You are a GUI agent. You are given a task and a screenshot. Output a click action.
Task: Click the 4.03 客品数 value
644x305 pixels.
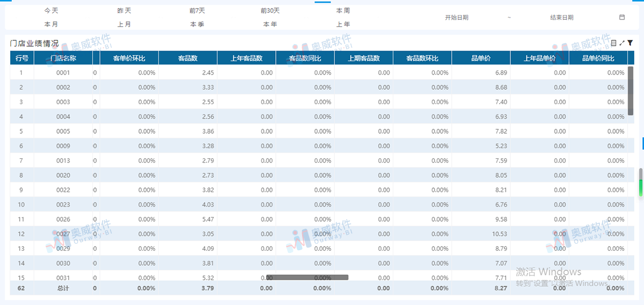(x=208, y=205)
